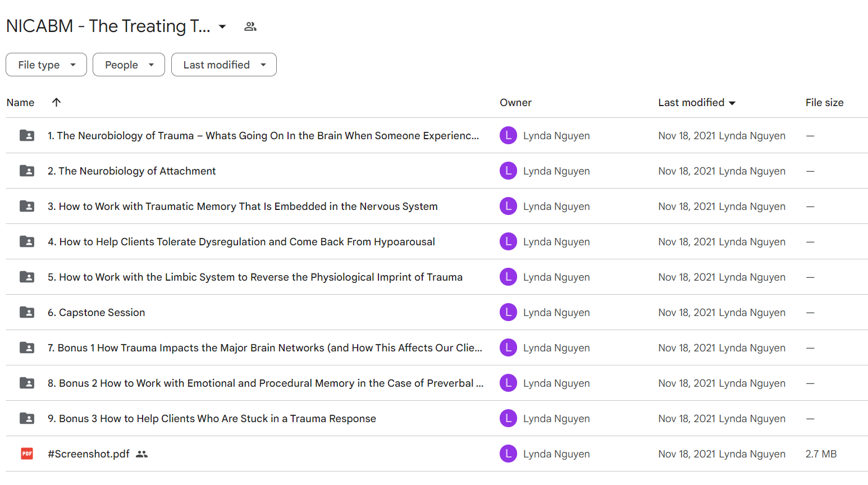Select the #Screenshot.pdf file name
This screenshot has height=485, width=868.
[89, 454]
